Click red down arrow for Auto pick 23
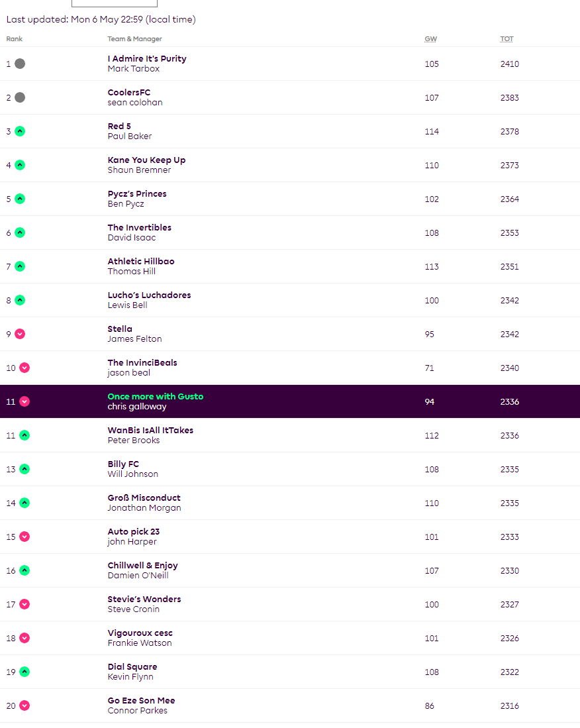580x728 pixels. click(24, 537)
